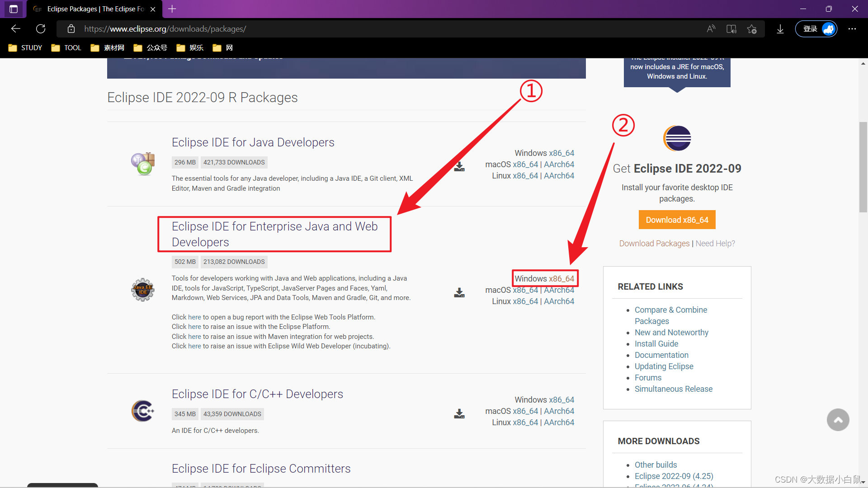This screenshot has width=868, height=488.
Task: Click the C/C++ package download icon
Action: pyautogui.click(x=459, y=413)
